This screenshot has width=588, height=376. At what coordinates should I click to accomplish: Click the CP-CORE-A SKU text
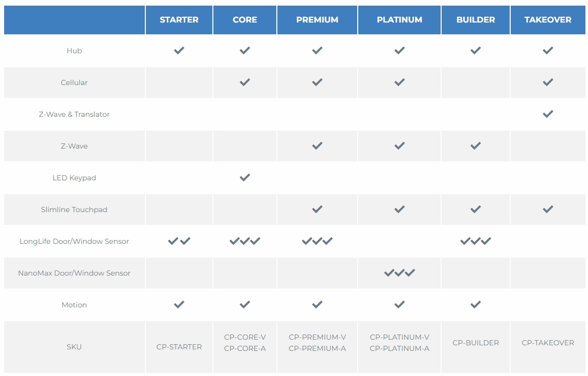(245, 349)
